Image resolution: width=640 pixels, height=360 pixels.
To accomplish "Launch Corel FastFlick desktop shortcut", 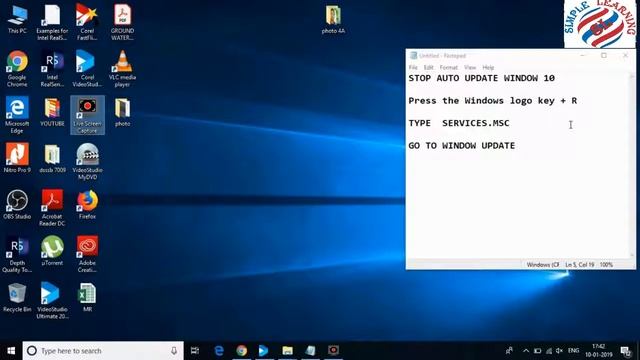I will pyautogui.click(x=87, y=22).
